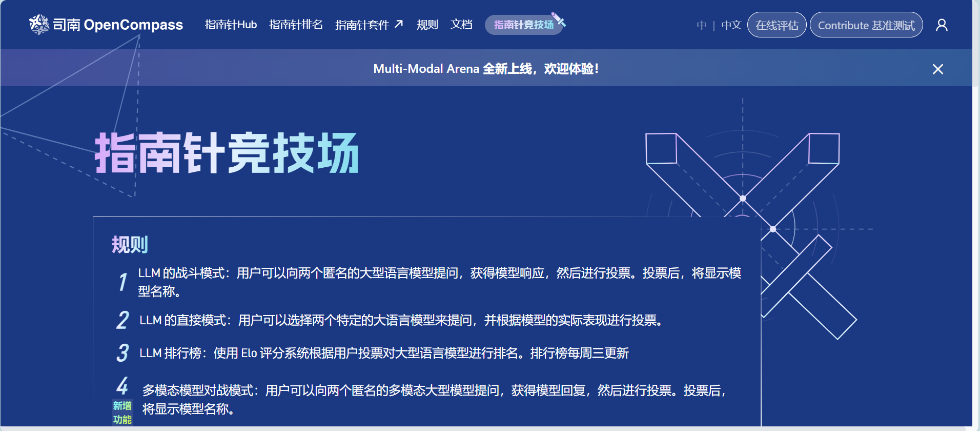980x431 pixels.
Task: Open 指南针Hub menu item
Action: click(x=231, y=25)
